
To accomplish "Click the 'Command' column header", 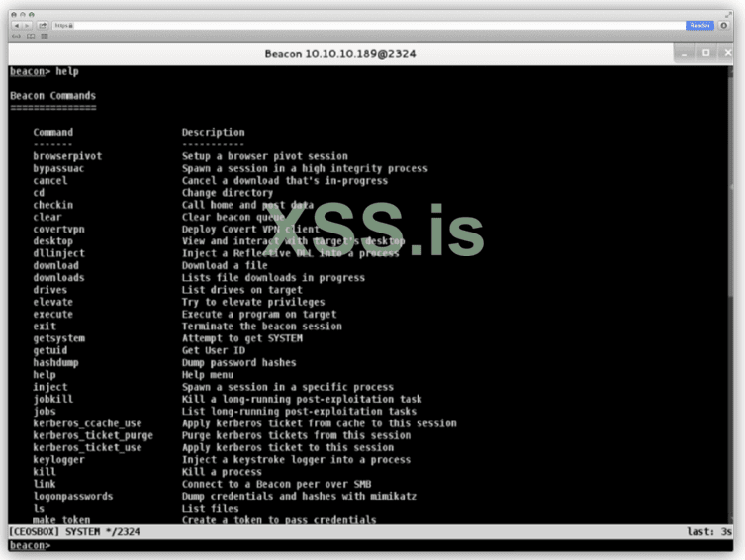I will [52, 132].
